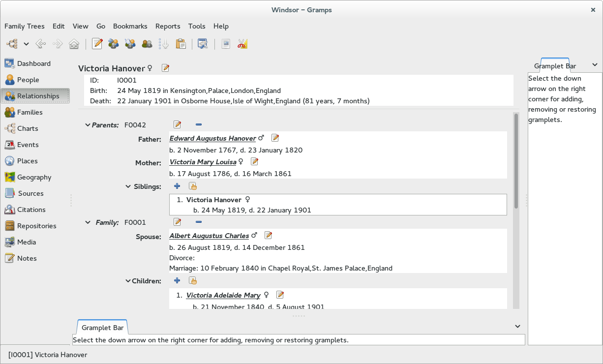Open bottom Gramplet Bar down-arrow menu
The width and height of the screenshot is (603, 364).
517,326
